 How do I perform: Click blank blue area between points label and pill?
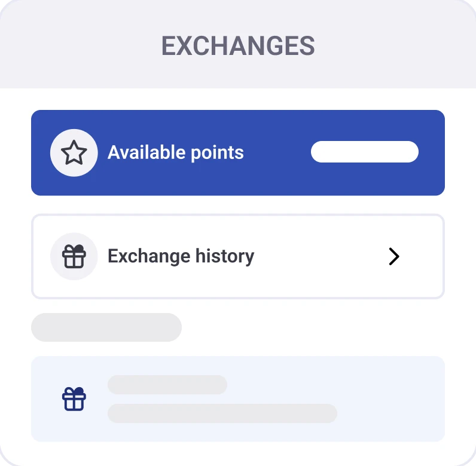point(277,152)
